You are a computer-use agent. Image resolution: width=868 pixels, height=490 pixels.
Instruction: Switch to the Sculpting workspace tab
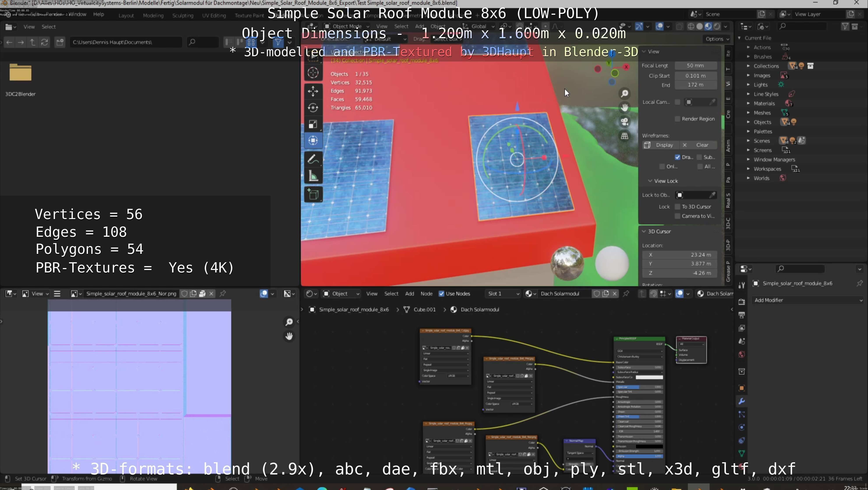point(183,16)
